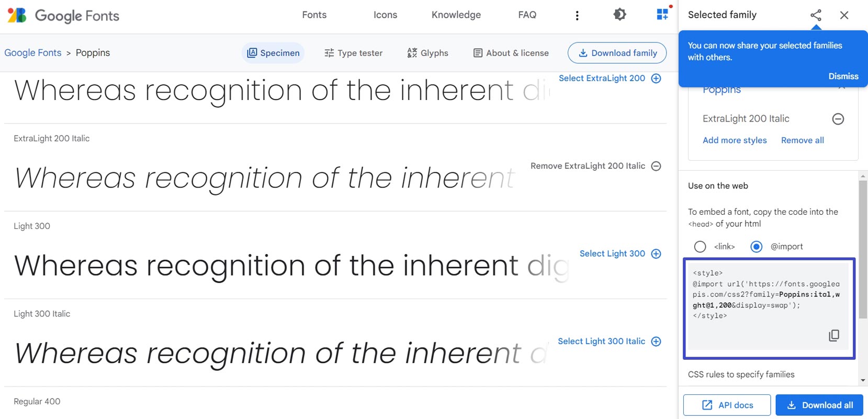Click the panel scrollbar down arrow

[863, 381]
